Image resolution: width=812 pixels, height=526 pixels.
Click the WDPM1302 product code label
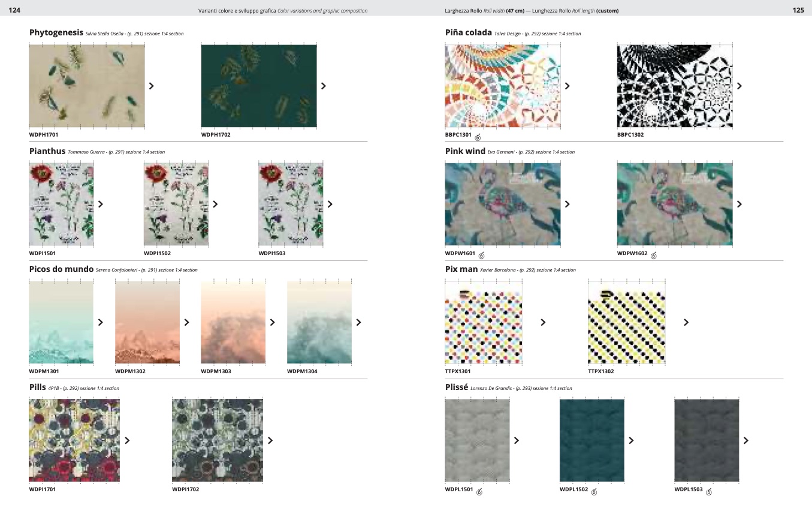pos(130,371)
